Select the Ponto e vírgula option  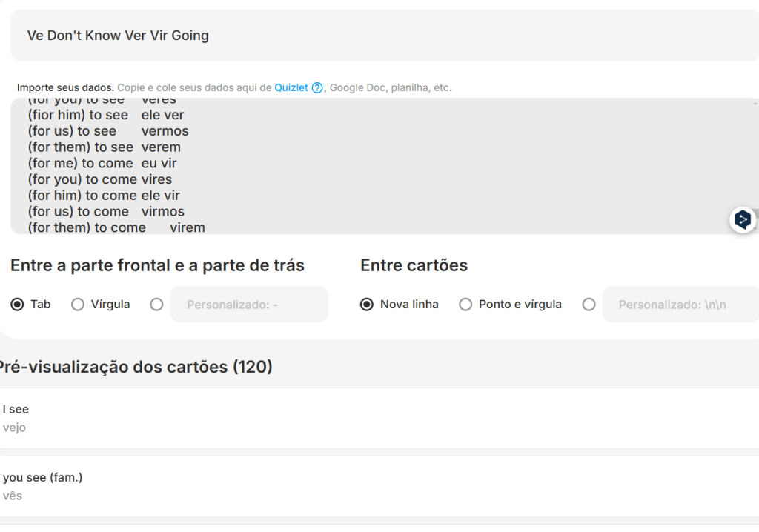pos(465,305)
